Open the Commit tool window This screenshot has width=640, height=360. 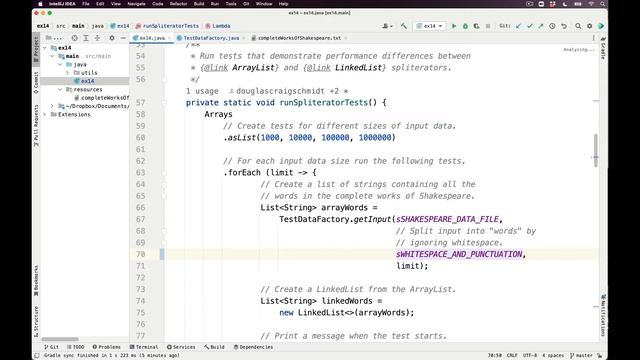pyautogui.click(x=36, y=83)
